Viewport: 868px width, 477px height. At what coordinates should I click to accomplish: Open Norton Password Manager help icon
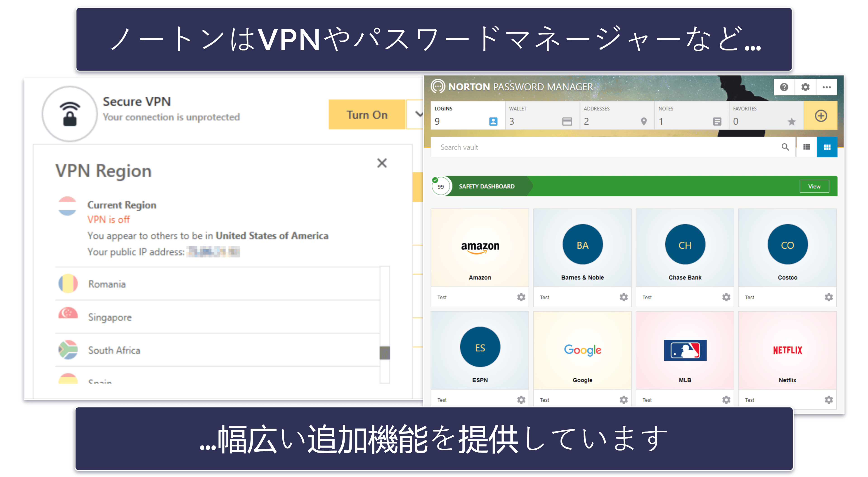coord(784,87)
